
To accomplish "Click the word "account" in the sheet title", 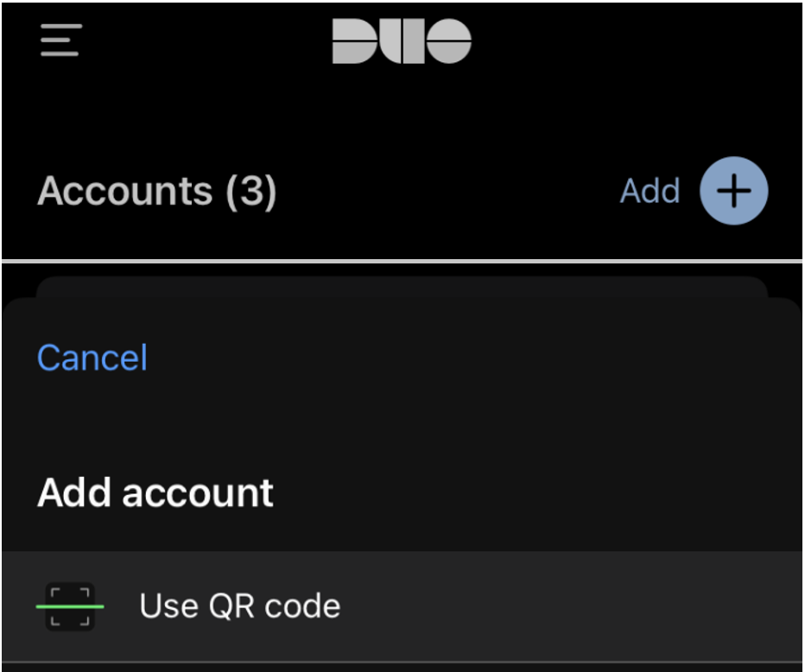I will [x=198, y=492].
